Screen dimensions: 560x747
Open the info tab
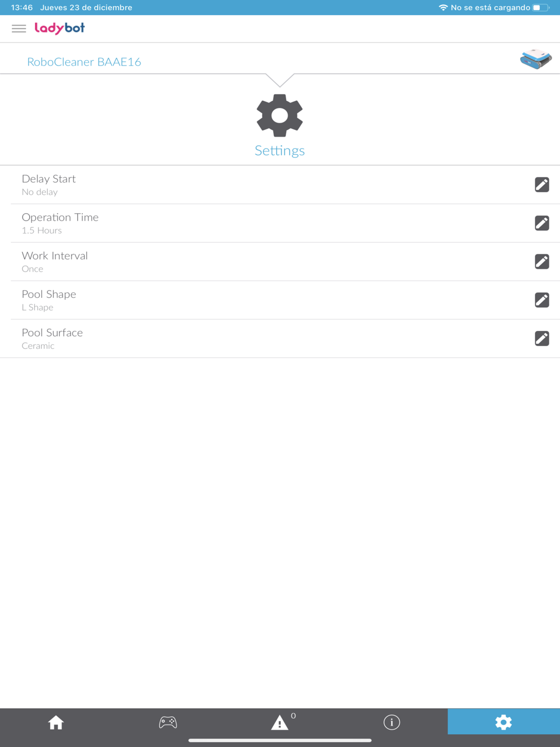[392, 722]
